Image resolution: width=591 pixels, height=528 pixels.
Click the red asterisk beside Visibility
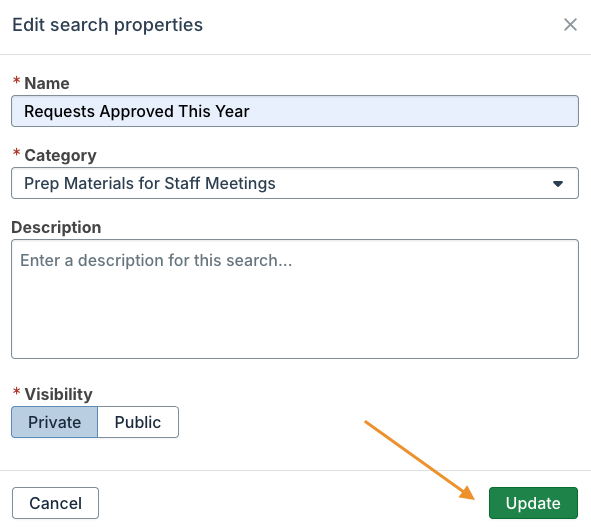(x=16, y=392)
